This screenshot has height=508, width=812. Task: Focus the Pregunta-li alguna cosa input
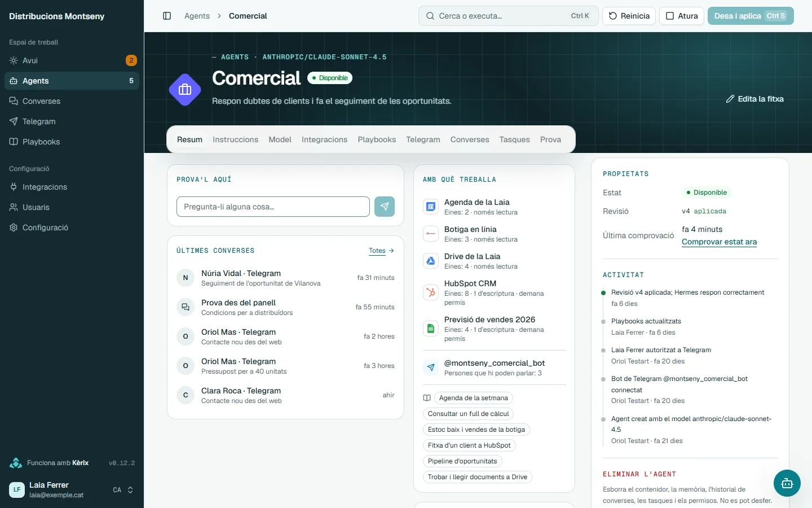[x=273, y=207]
